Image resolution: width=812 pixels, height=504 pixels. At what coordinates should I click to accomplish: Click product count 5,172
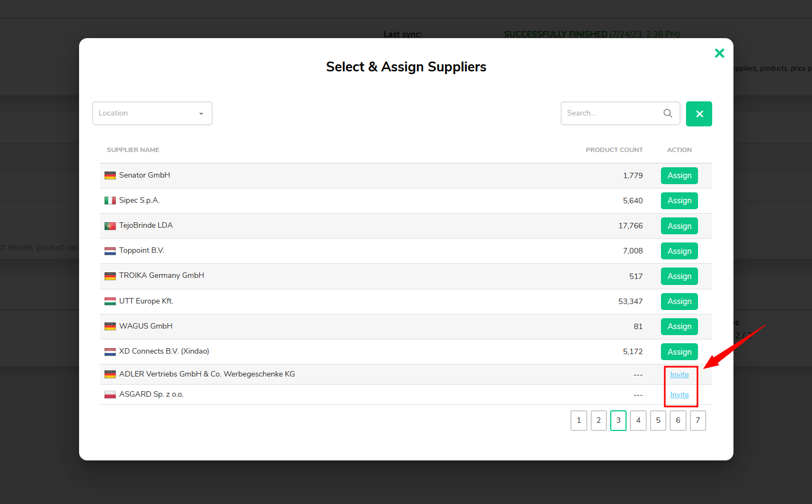[633, 351]
